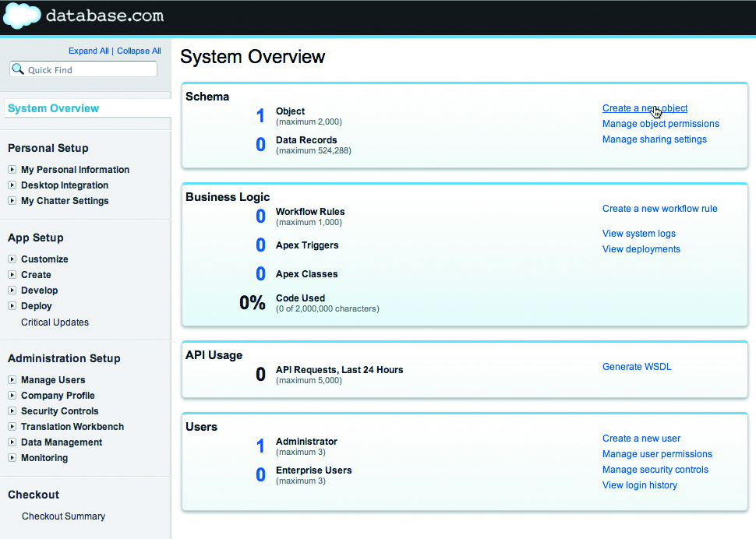
Task: Open Monitoring item
Action: 44,457
